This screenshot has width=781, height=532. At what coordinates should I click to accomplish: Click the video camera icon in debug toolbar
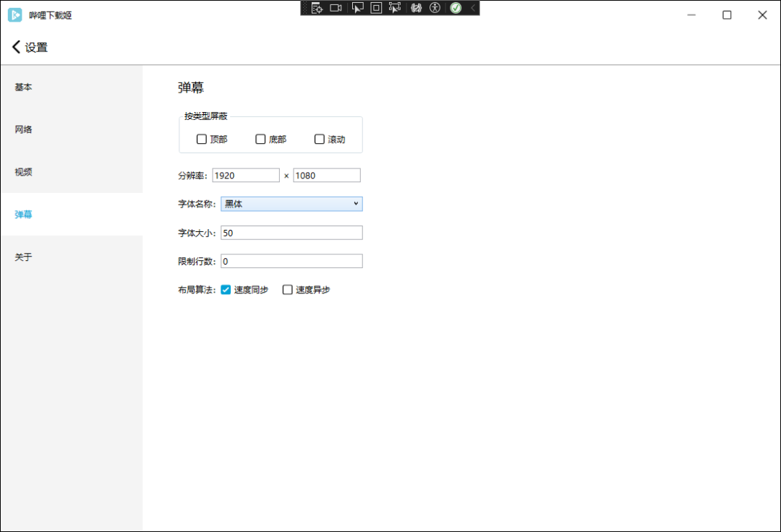point(336,8)
